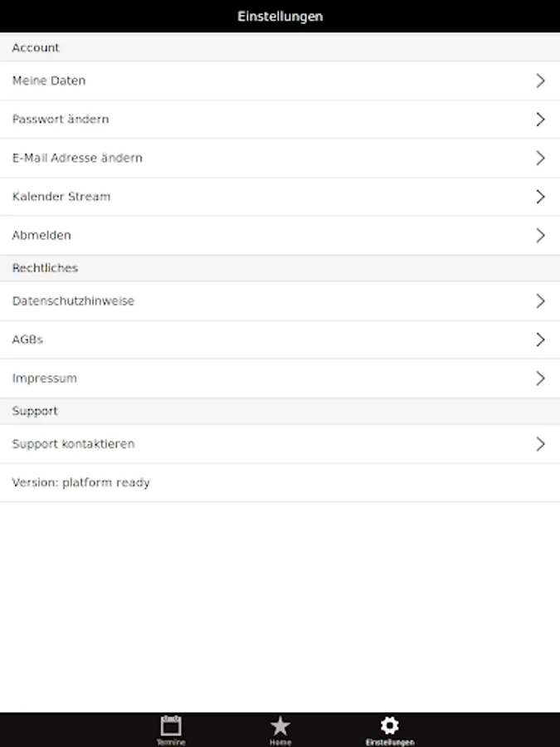The image size is (560, 747).
Task: Tap the Kalender Stream chevron arrow
Action: coord(540,197)
